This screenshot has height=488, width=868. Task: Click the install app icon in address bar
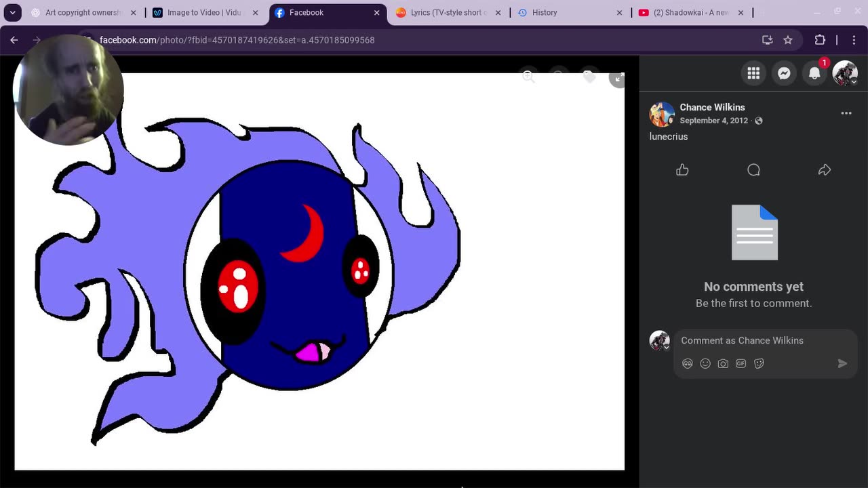pos(768,40)
